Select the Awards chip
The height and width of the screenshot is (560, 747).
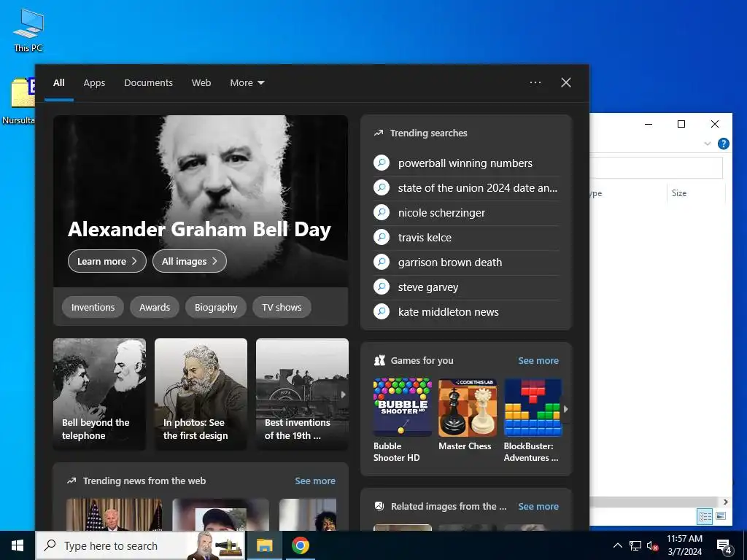[x=155, y=307]
